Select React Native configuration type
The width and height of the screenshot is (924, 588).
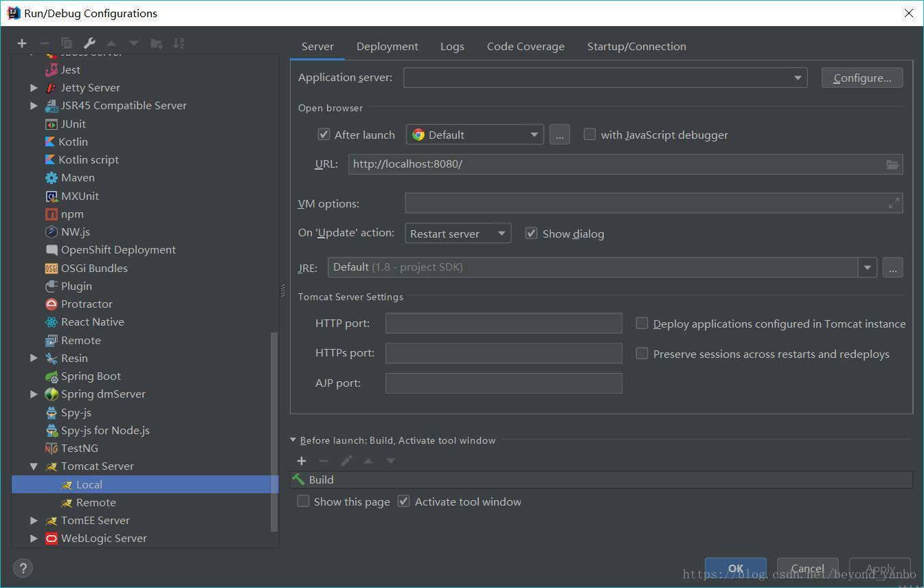84,321
